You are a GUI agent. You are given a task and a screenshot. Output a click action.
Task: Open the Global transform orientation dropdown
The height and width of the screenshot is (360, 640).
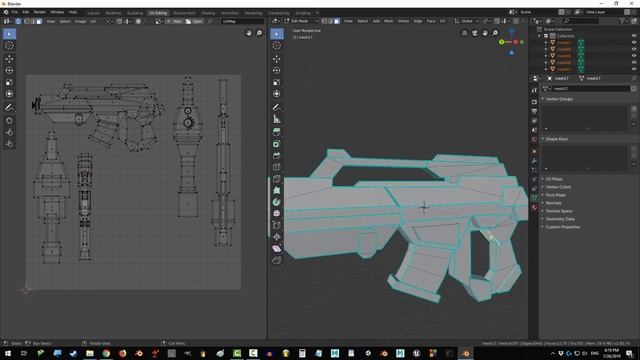click(x=467, y=21)
